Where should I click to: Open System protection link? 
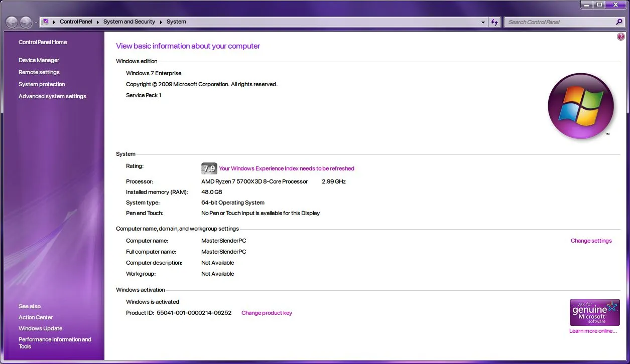point(42,84)
